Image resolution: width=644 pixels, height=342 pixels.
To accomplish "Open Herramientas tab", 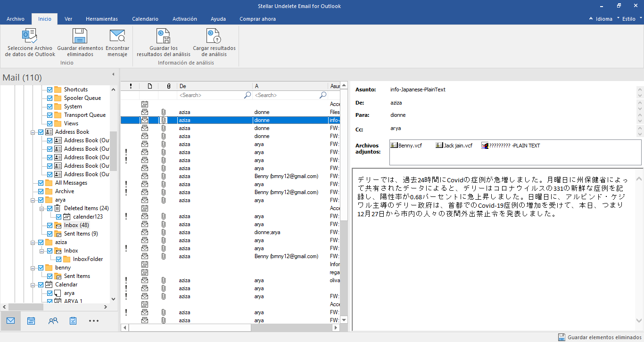I will 102,19.
